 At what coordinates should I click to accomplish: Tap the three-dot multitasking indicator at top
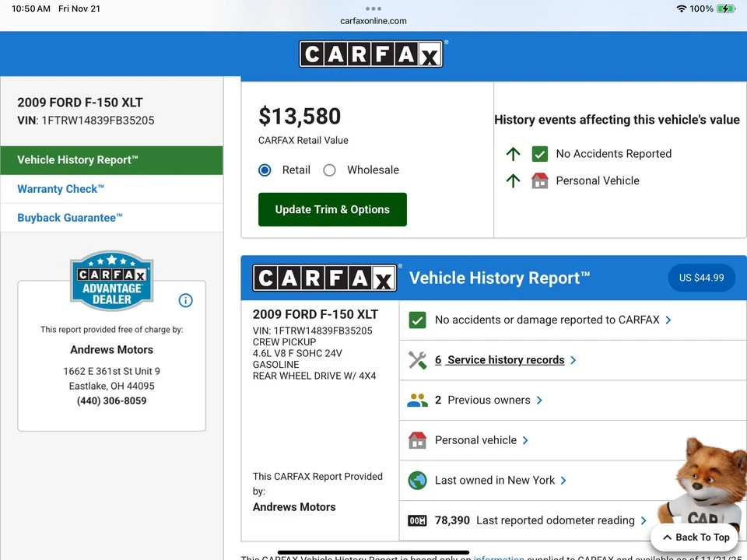tap(373, 9)
